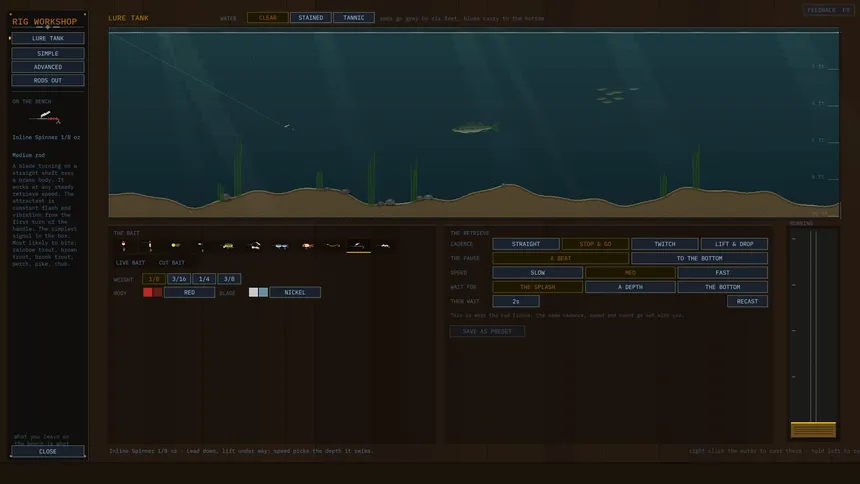Pick the bright red body swatch
Viewport: 860px width, 484px height.
pos(148,292)
